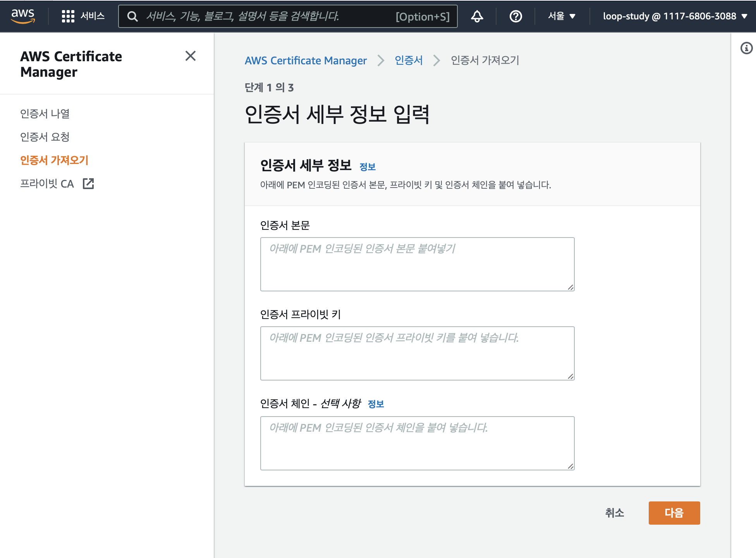
Task: Open 인증서 가져오기 sidebar item
Action: click(x=54, y=160)
